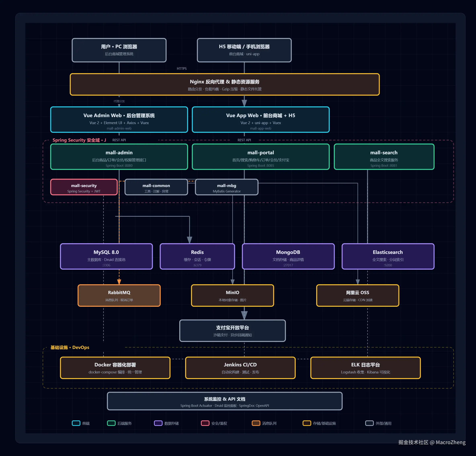476x456 pixels.
Task: Click the green 后端服务 legend swatch
Action: (111, 423)
